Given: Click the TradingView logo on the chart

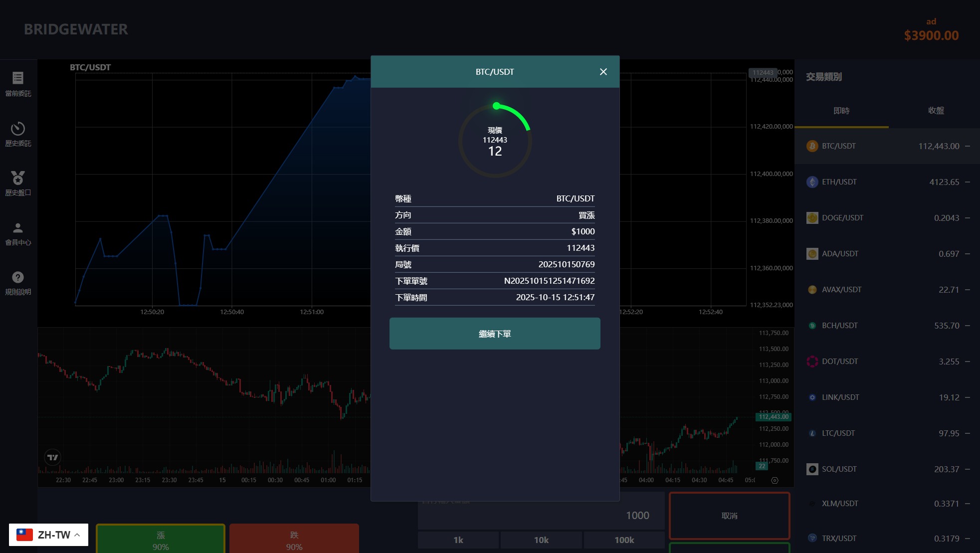Looking at the screenshot, I should [52, 457].
